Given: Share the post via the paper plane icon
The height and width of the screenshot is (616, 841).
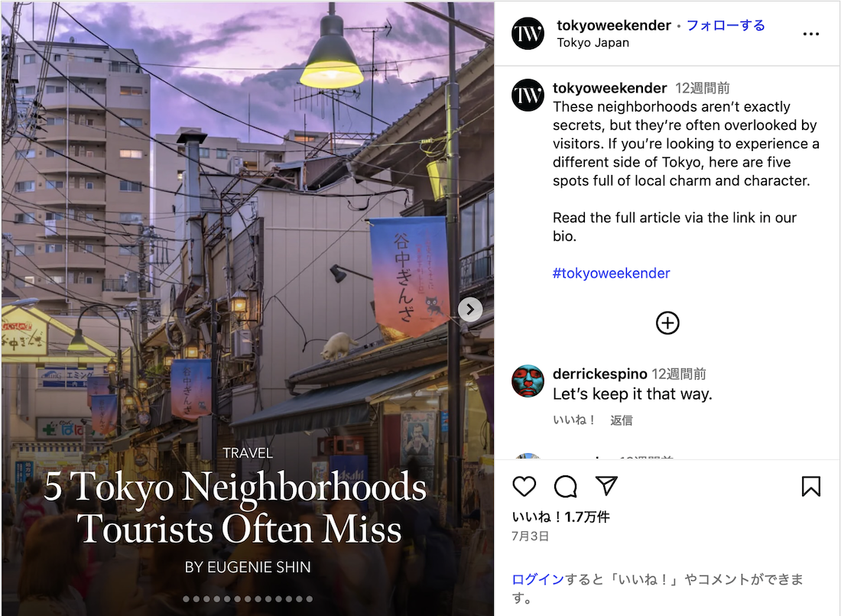Looking at the screenshot, I should pos(606,486).
